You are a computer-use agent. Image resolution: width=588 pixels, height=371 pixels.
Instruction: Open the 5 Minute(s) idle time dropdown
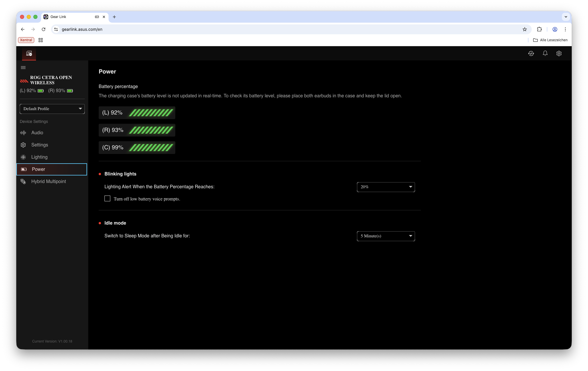tap(386, 236)
